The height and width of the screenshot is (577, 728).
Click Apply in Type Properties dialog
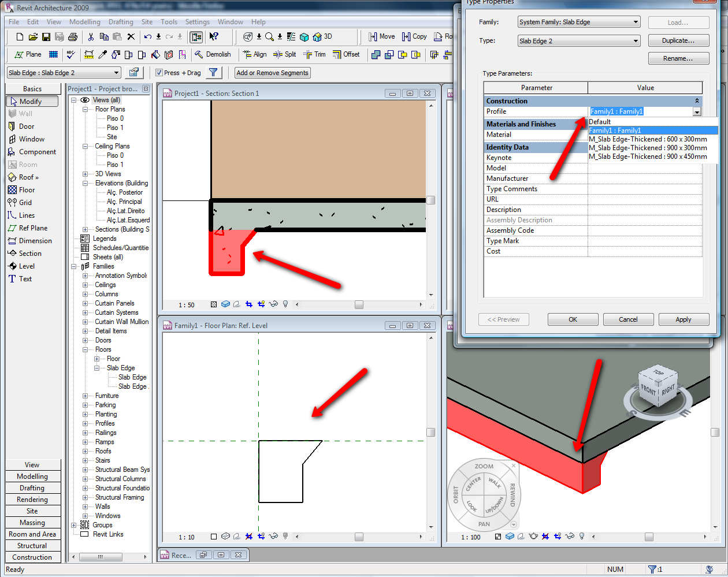pos(683,319)
